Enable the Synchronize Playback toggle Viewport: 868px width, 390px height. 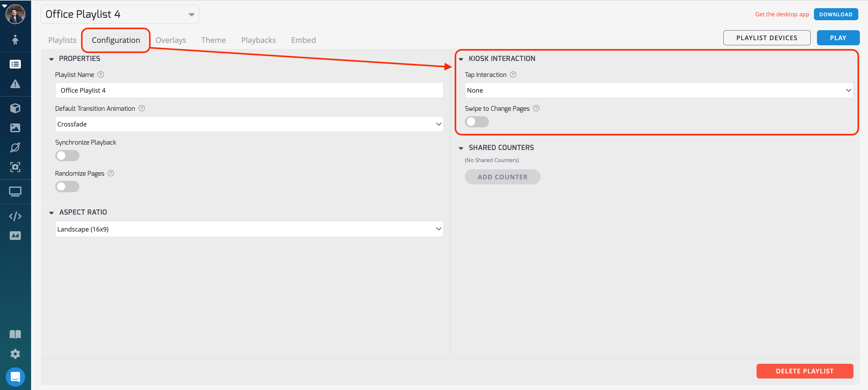coord(67,155)
